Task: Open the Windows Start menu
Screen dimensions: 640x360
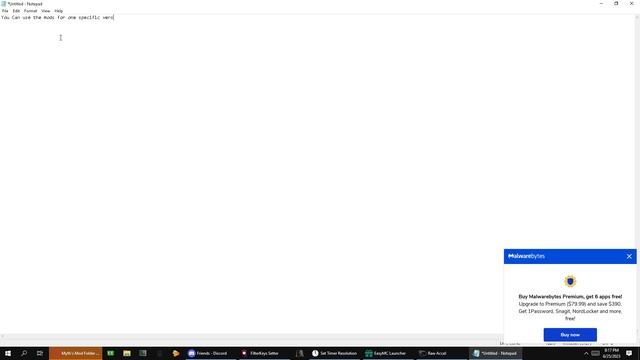Action: [8, 353]
